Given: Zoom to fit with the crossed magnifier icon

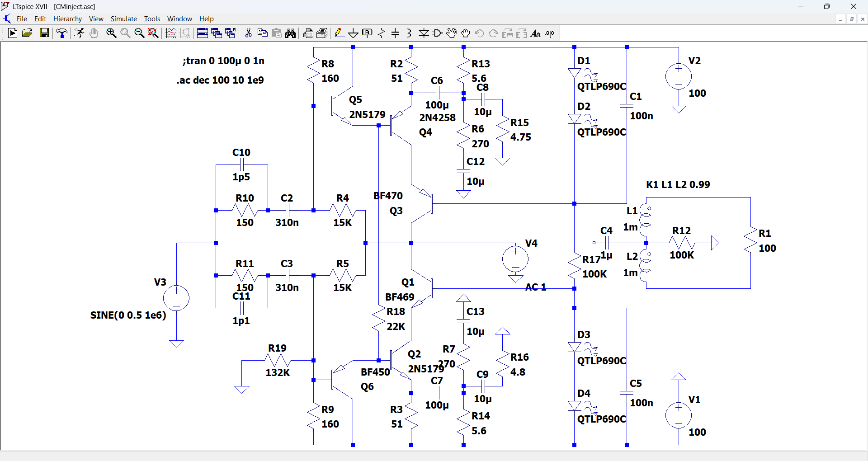Looking at the screenshot, I should (x=153, y=33).
